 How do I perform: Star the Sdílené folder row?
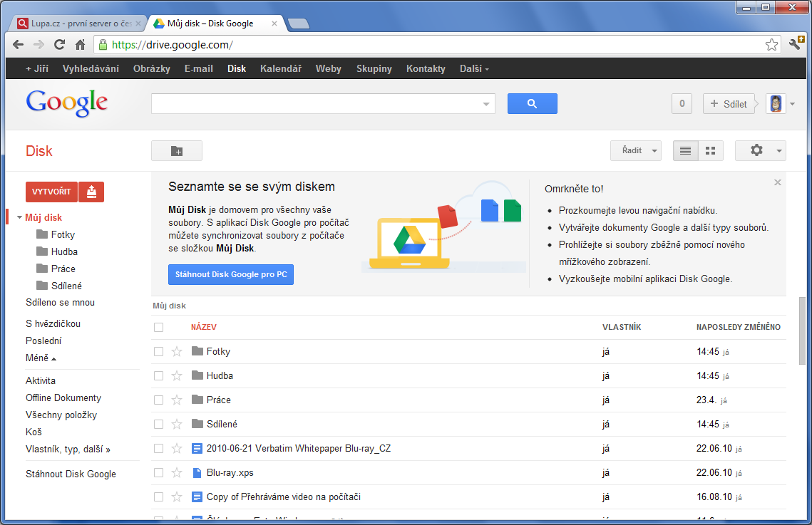click(177, 424)
